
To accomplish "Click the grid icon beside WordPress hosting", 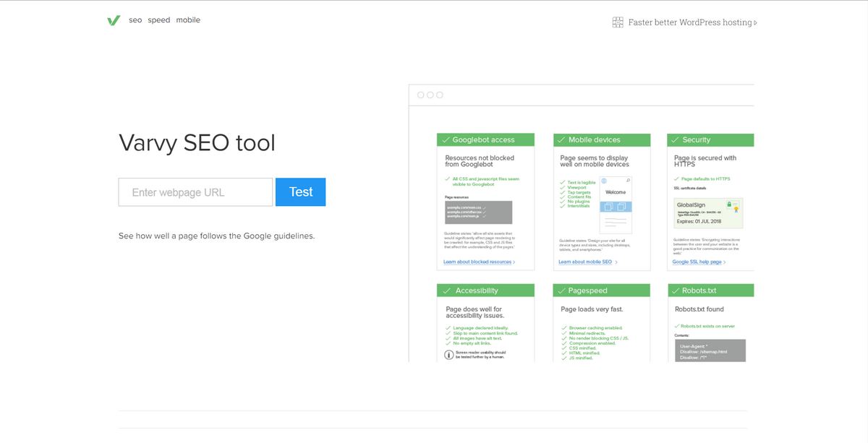I will tap(618, 22).
